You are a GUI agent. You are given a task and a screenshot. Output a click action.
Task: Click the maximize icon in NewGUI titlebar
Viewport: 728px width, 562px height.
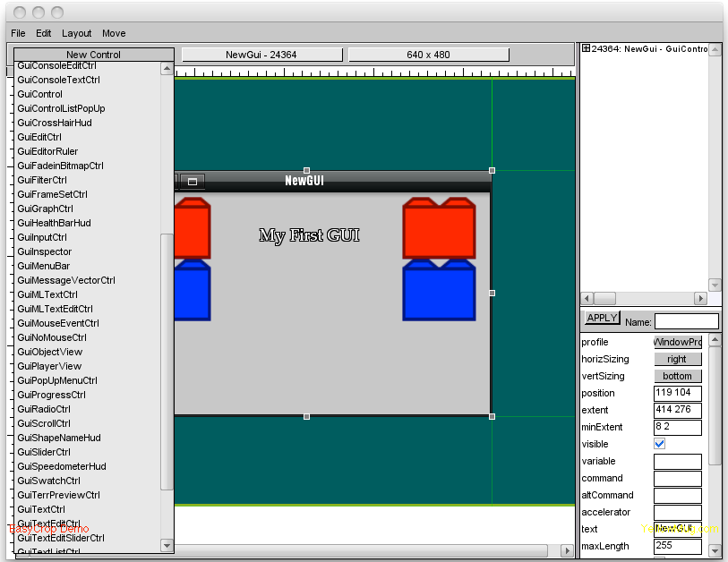point(192,182)
